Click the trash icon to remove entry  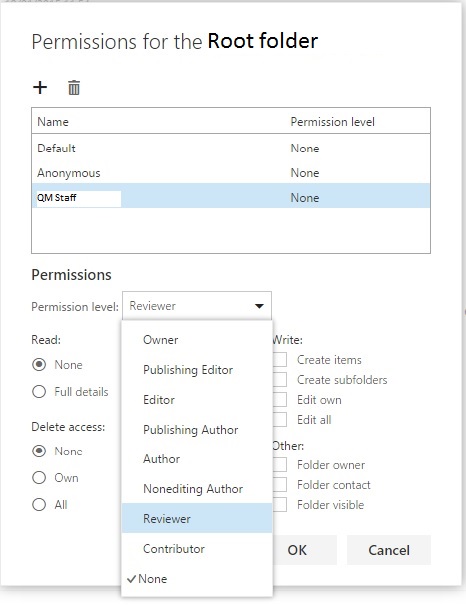point(74,88)
